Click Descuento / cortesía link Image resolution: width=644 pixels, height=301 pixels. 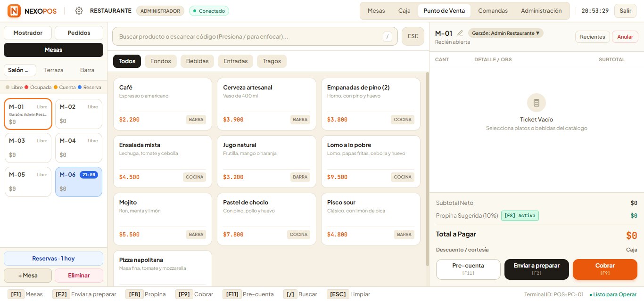click(x=462, y=250)
